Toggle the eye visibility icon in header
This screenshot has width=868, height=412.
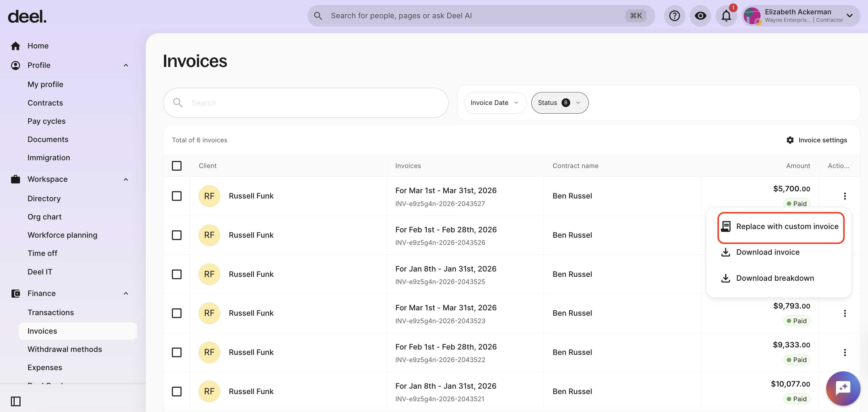click(700, 16)
